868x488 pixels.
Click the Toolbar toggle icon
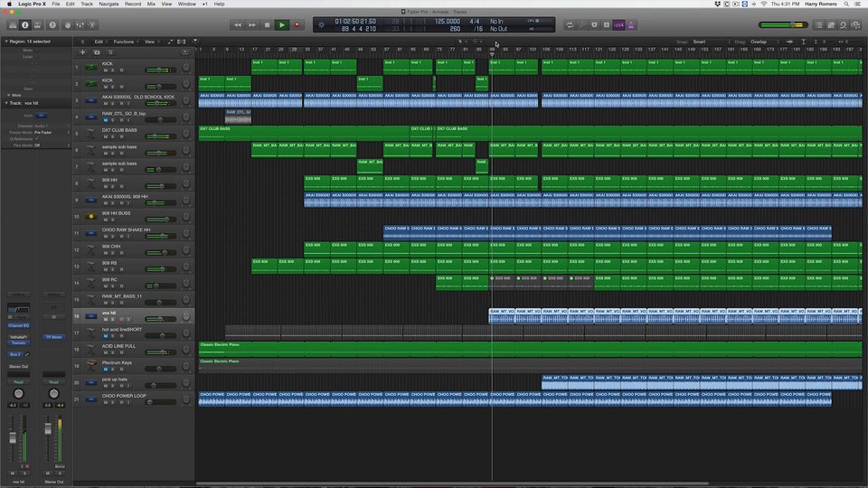[x=37, y=25]
